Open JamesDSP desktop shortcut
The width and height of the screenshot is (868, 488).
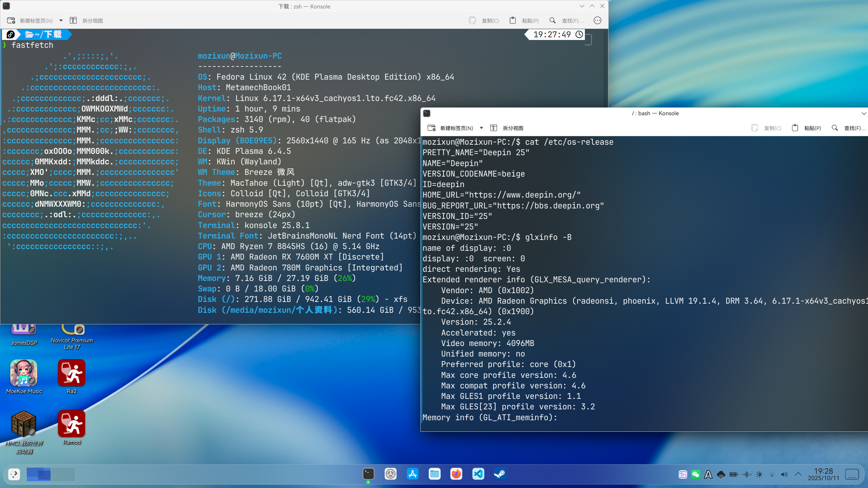[x=24, y=335]
